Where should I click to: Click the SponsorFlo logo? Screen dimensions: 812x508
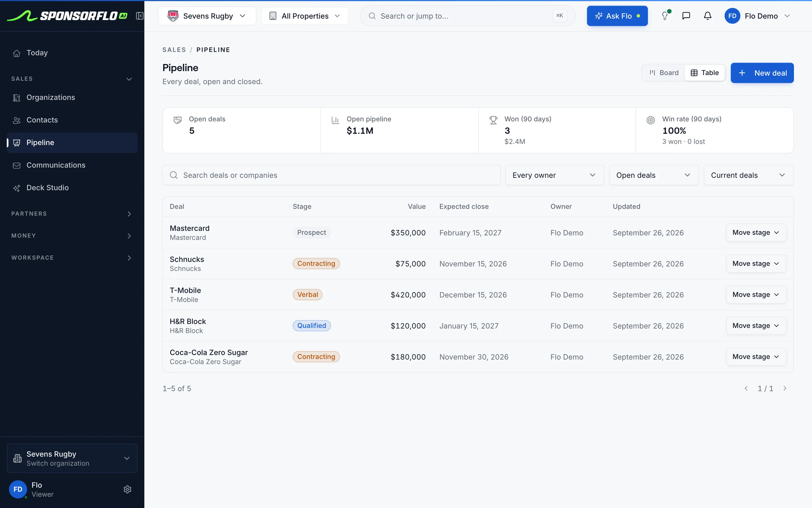(67, 16)
